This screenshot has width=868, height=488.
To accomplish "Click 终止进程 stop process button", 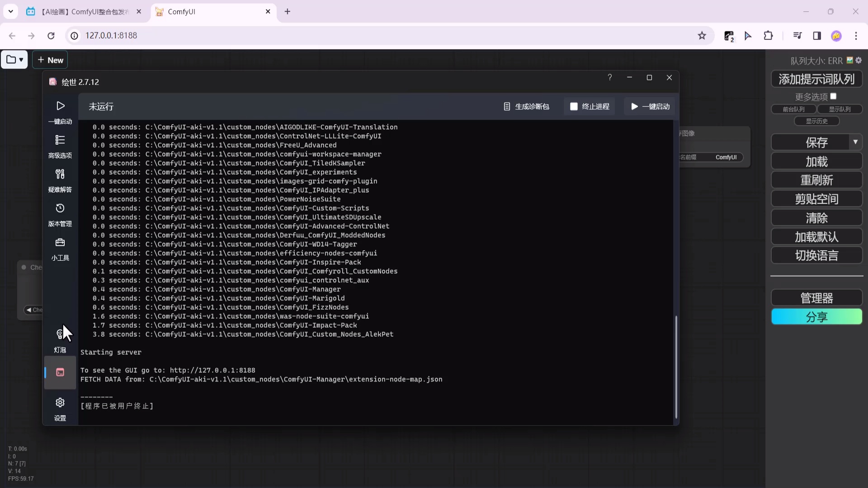I will pyautogui.click(x=590, y=107).
